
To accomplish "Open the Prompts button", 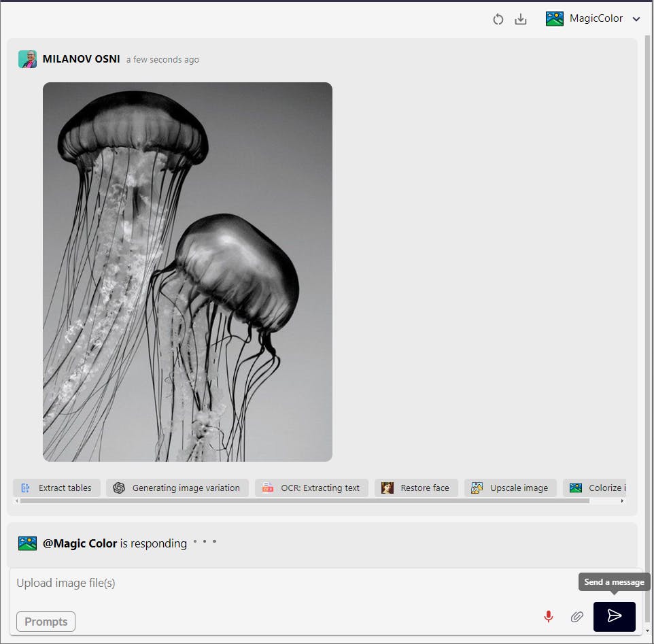I will (x=46, y=622).
